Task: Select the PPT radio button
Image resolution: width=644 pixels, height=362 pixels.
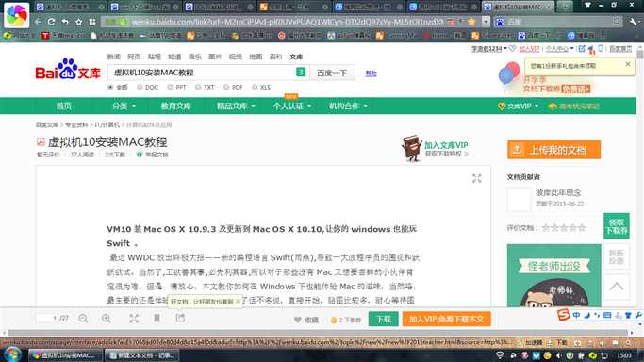Action: [170, 87]
